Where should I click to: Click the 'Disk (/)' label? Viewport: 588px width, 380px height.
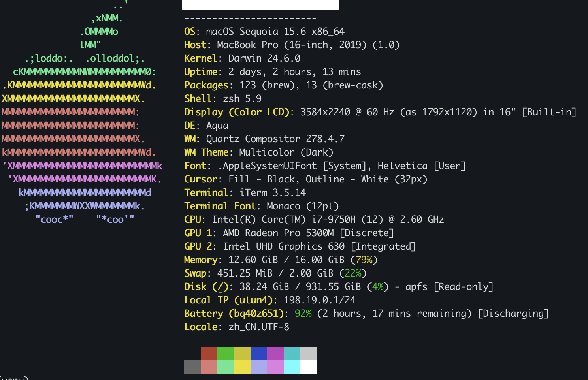click(x=206, y=287)
